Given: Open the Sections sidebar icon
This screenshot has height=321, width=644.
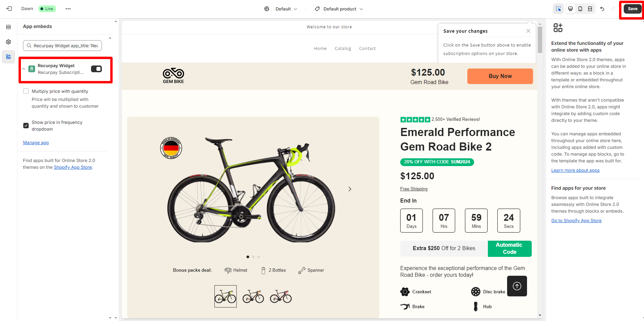Looking at the screenshot, I should [x=8, y=27].
